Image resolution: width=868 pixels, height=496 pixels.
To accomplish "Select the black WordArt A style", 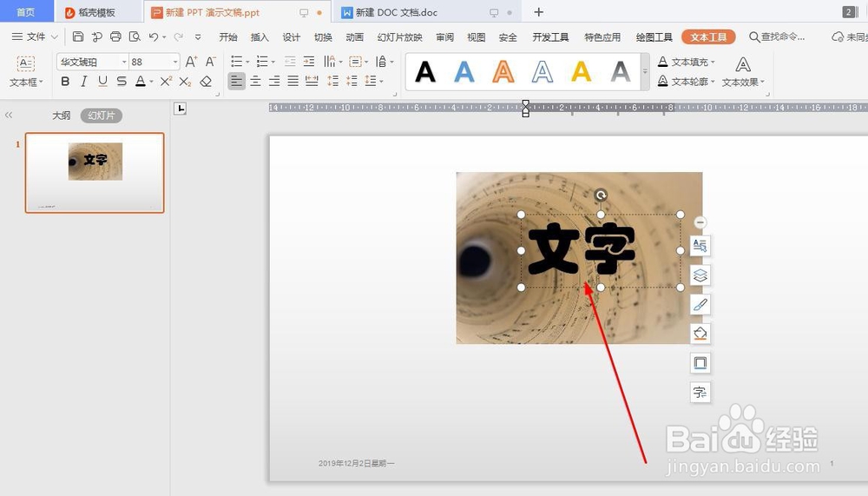I will [x=425, y=71].
